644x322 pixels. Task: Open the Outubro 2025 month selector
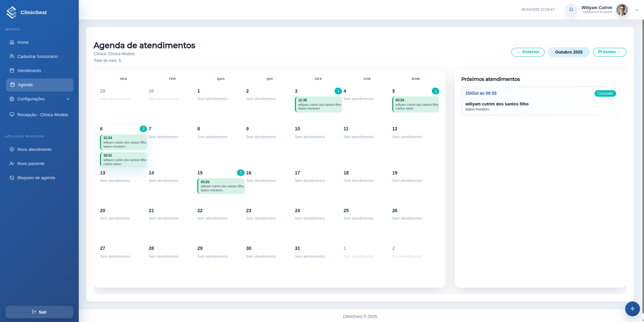(x=569, y=52)
